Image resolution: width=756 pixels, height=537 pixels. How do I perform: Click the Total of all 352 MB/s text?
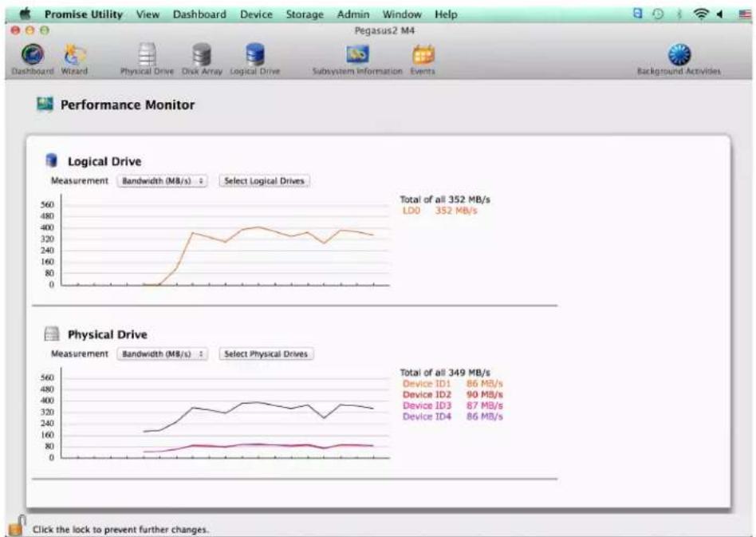pyautogui.click(x=445, y=199)
